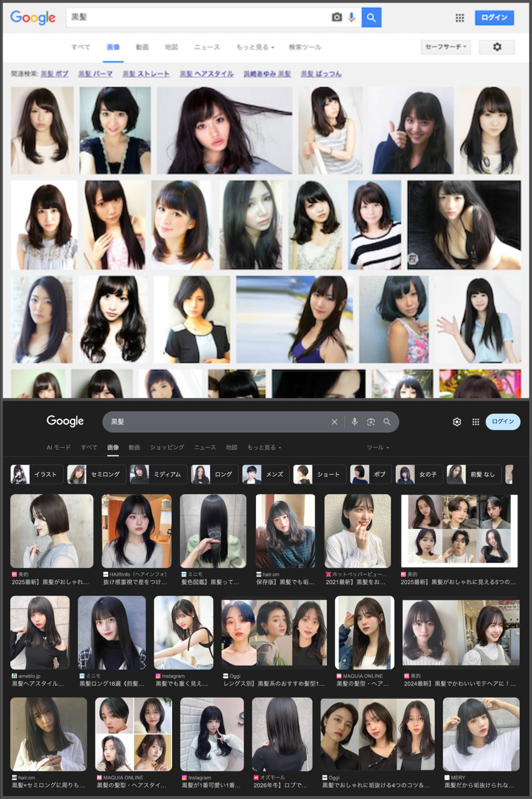The width and height of the screenshot is (532, 799).
Task: Click the blue rectangular ログイン button at top
Action: click(494, 17)
